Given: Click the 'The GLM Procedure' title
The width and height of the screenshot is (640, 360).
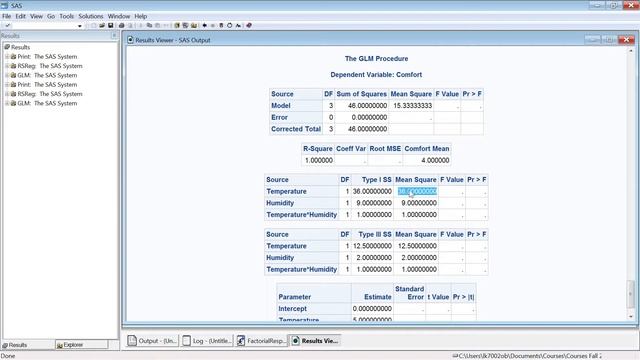Looking at the screenshot, I should pyautogui.click(x=376, y=59).
